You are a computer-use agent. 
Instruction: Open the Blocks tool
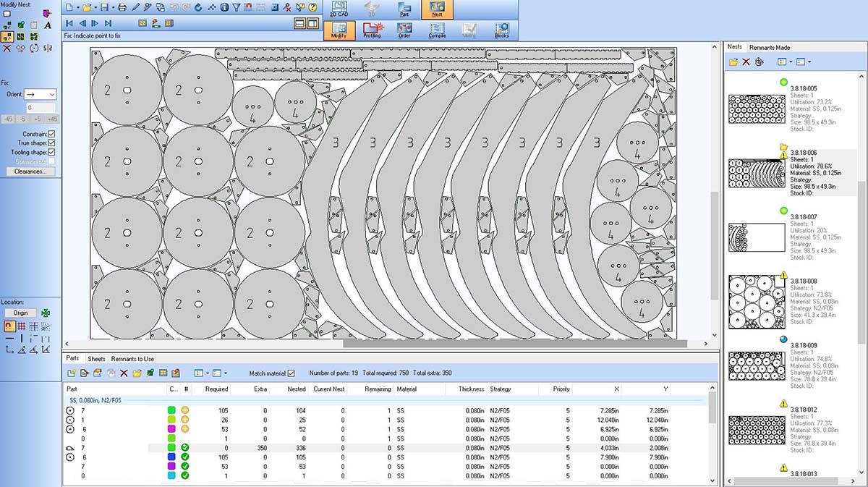pyautogui.click(x=501, y=30)
